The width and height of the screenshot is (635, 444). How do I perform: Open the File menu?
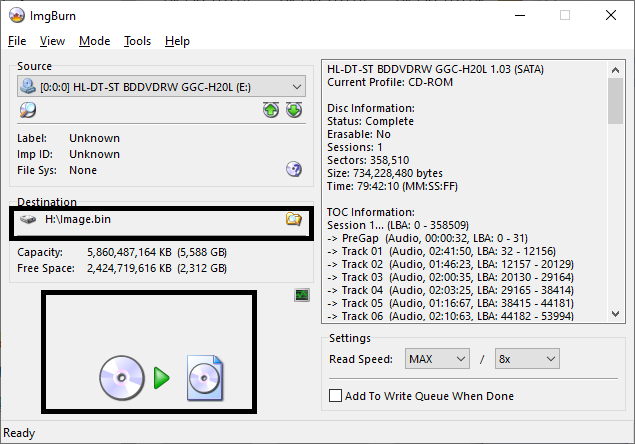[17, 41]
